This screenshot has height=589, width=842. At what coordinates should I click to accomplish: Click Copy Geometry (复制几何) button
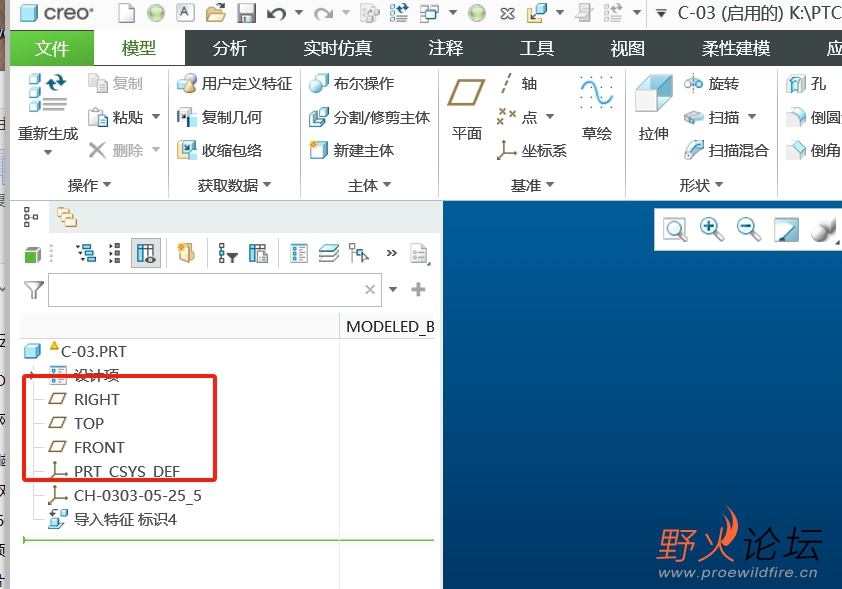pos(220,117)
